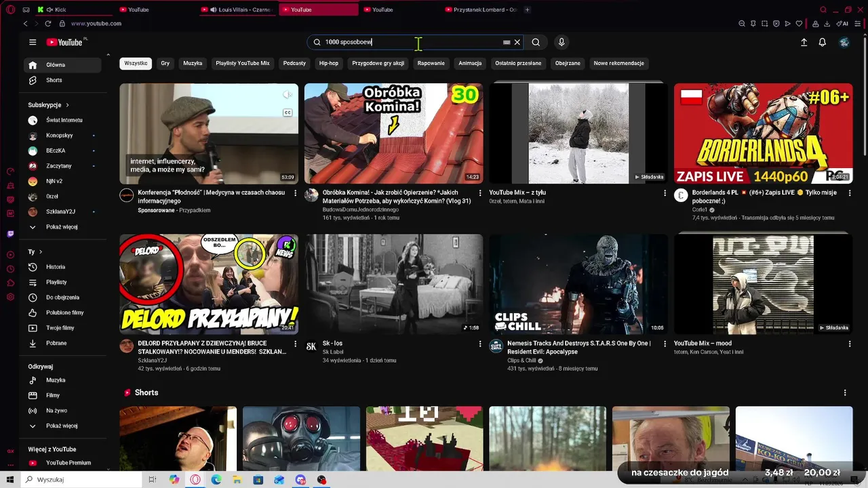This screenshot has width=868, height=488.
Task: Open Clips & Chill channel name
Action: pos(521,361)
